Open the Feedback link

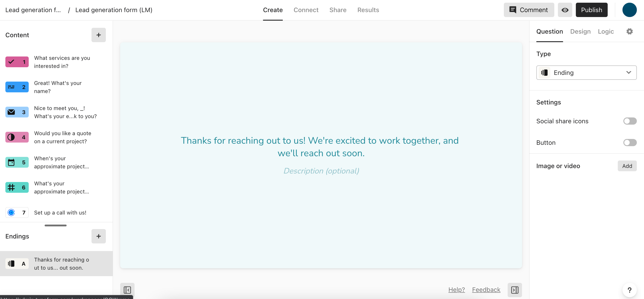coord(486,290)
